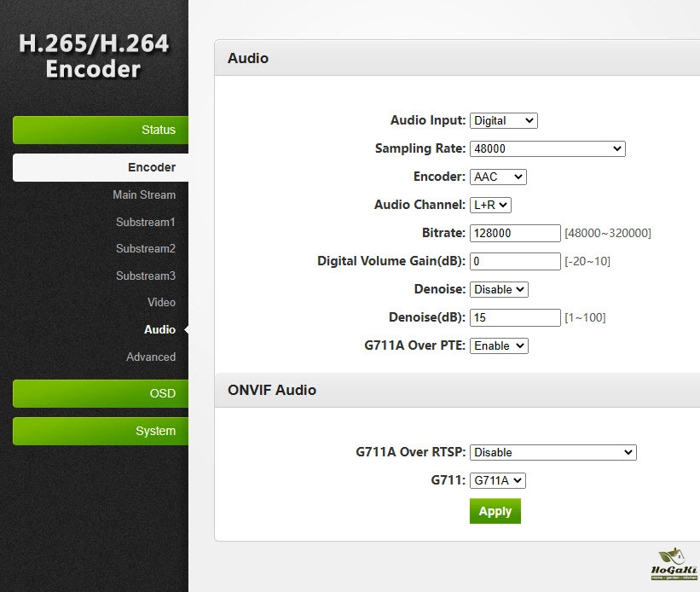Image resolution: width=700 pixels, height=592 pixels.
Task: Toggle the Denoise Disable dropdown
Action: 499,289
